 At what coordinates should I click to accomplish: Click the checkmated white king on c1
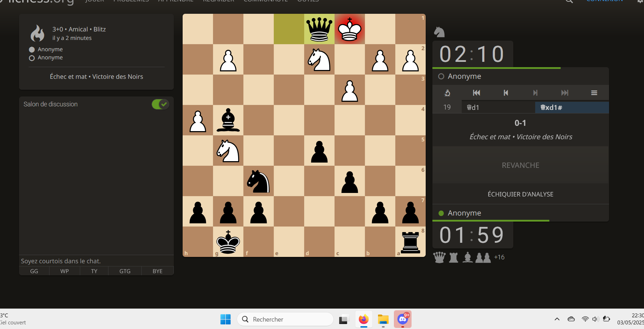click(350, 29)
